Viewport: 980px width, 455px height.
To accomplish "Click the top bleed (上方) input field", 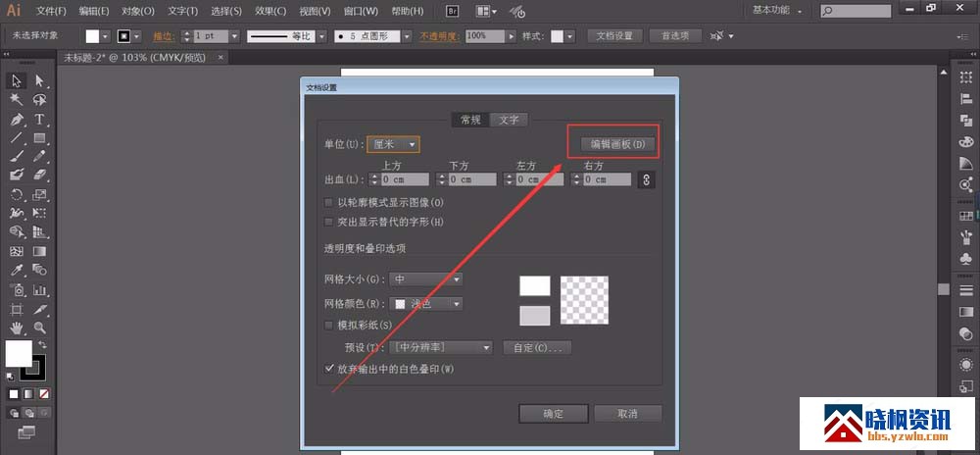I will pos(405,179).
